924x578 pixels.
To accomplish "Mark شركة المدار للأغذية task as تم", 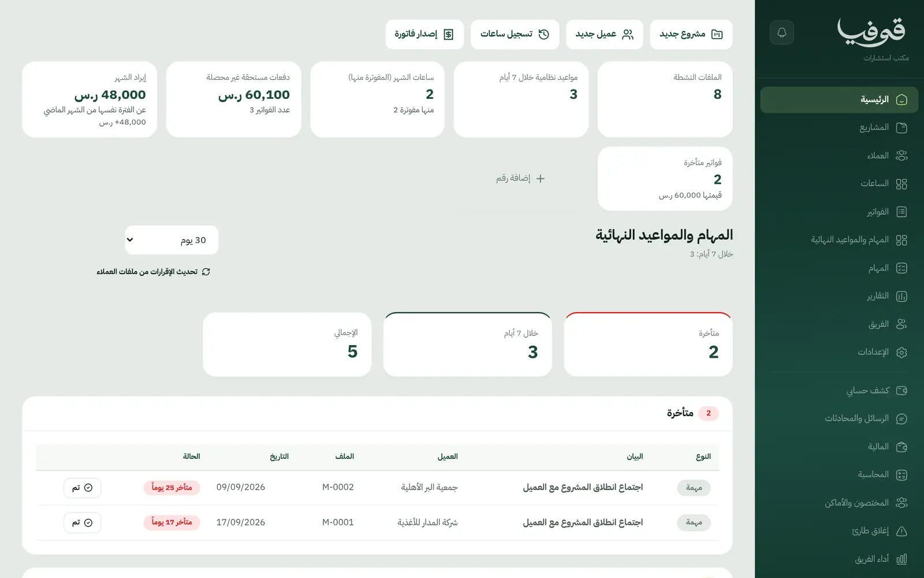I will coord(83,523).
